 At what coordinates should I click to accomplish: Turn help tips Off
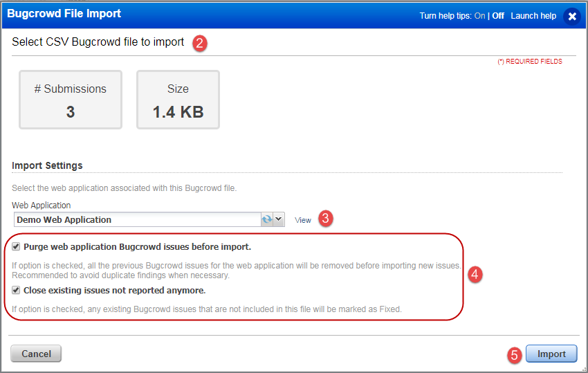click(498, 16)
